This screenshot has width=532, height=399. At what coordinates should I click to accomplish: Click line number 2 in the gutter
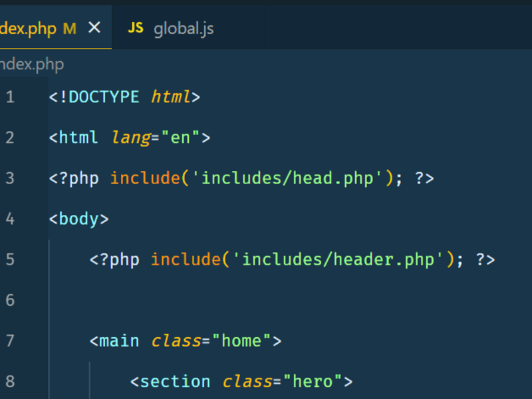tap(10, 138)
